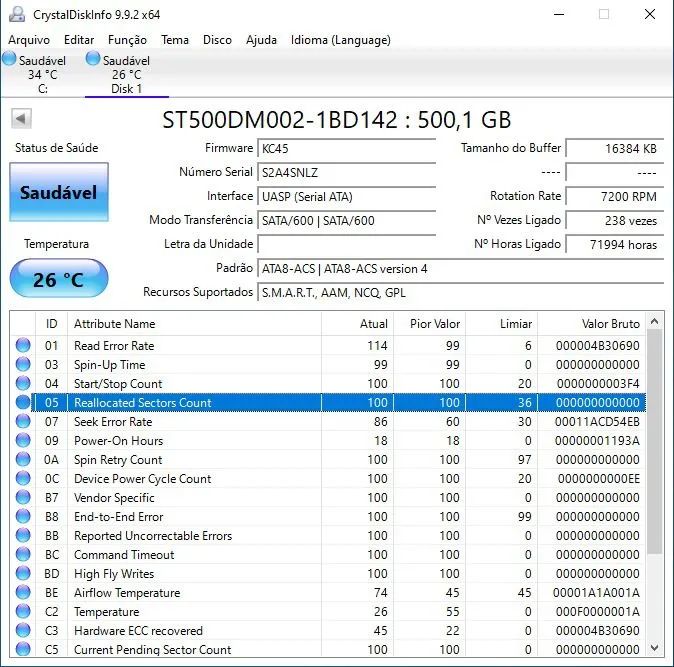This screenshot has width=674, height=667.
Task: Click the scroll down arrow of attribute list
Action: tap(655, 647)
